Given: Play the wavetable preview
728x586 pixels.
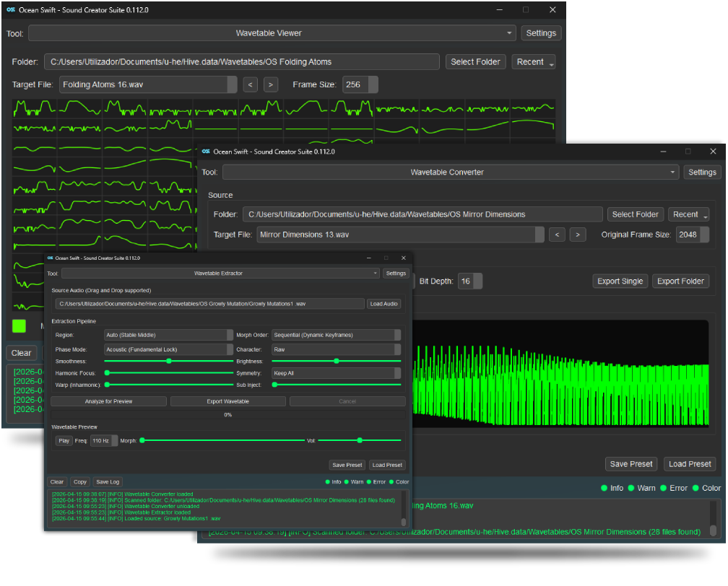Looking at the screenshot, I should coord(64,440).
